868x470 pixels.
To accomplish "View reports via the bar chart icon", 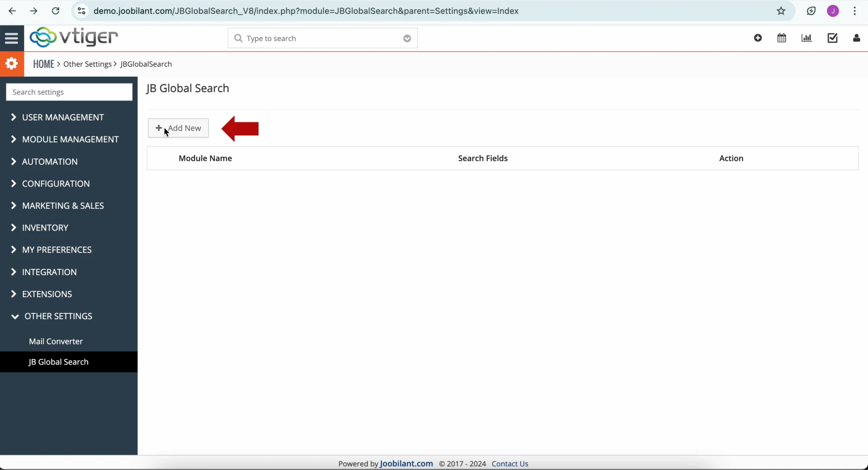I will click(807, 38).
